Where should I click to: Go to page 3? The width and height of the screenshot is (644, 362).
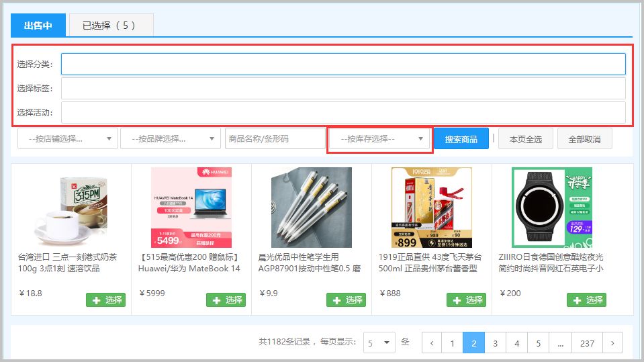click(x=496, y=343)
